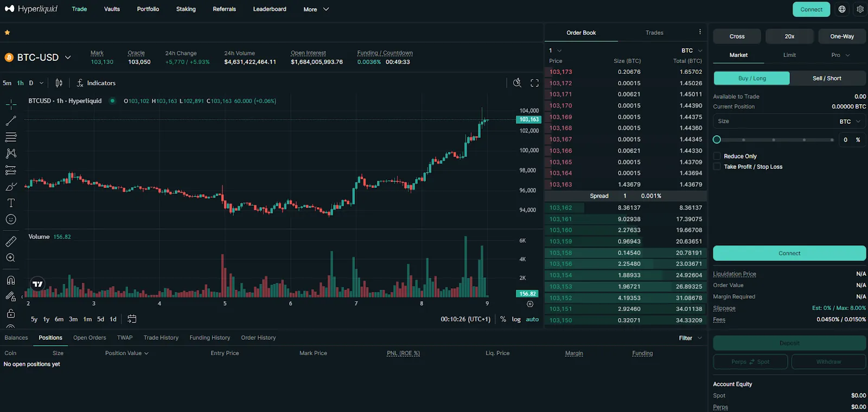
Task: Select the trend line drawing tool
Action: (x=11, y=121)
